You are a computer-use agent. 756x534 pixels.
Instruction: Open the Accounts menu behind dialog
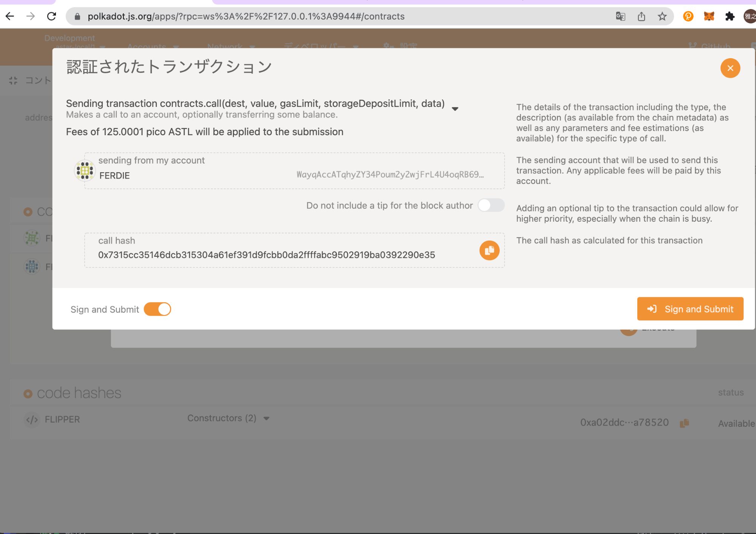(x=153, y=46)
